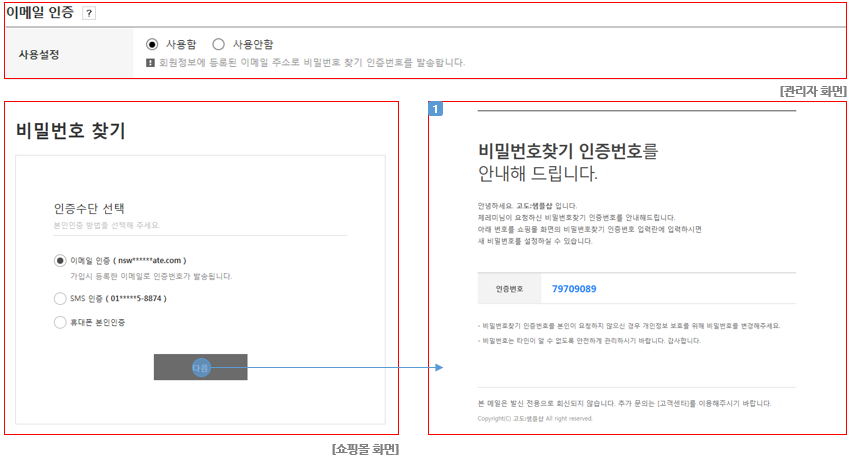Select the 사용함 radio button
Image resolution: width=852 pixels, height=456 pixels.
pos(152,44)
